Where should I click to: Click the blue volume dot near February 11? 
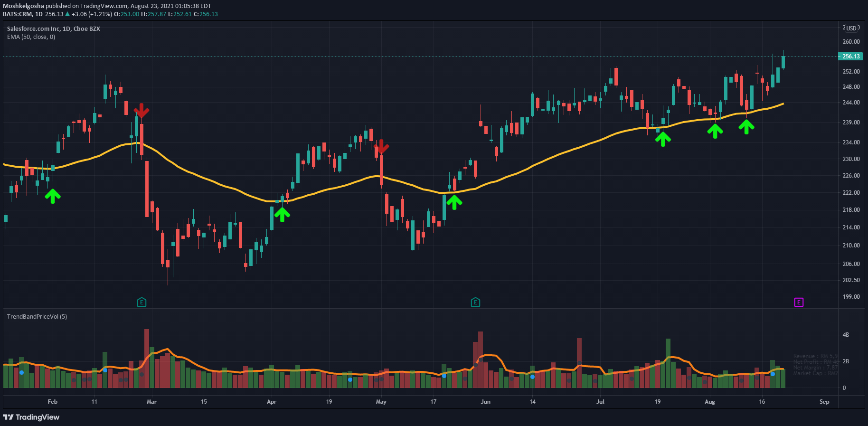[105, 370]
